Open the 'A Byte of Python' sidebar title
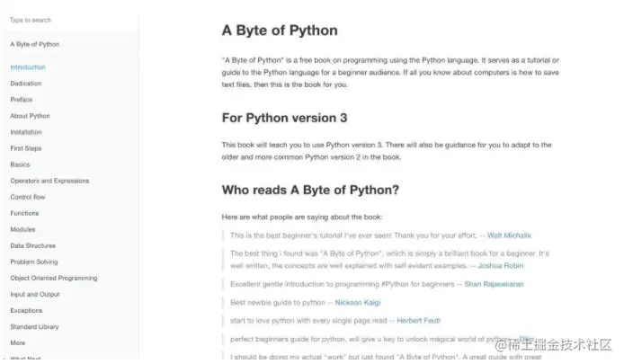 35,43
